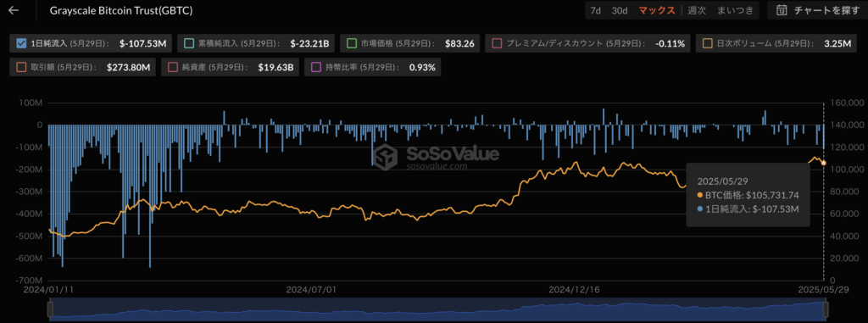The image size is (868, 323).
Task: Open チャートを探す chart search
Action: click(x=817, y=10)
